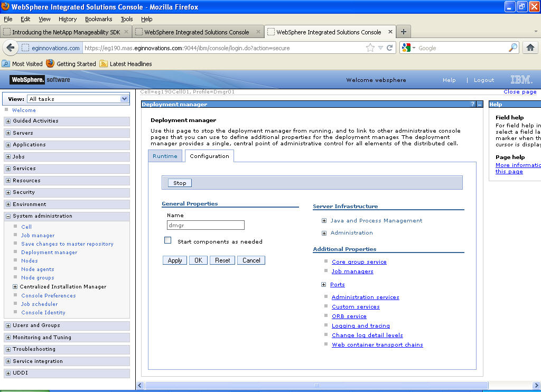Click the Apply button
Viewport: 541px width, 392px height.
tap(174, 260)
